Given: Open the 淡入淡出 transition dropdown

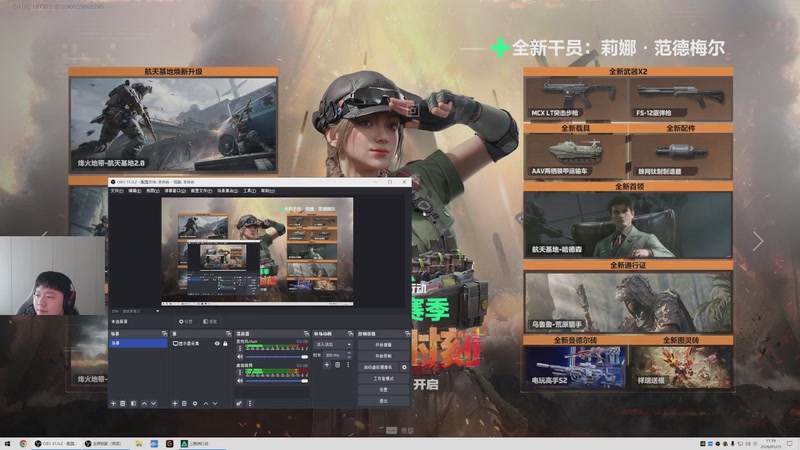Looking at the screenshot, I should (x=333, y=344).
